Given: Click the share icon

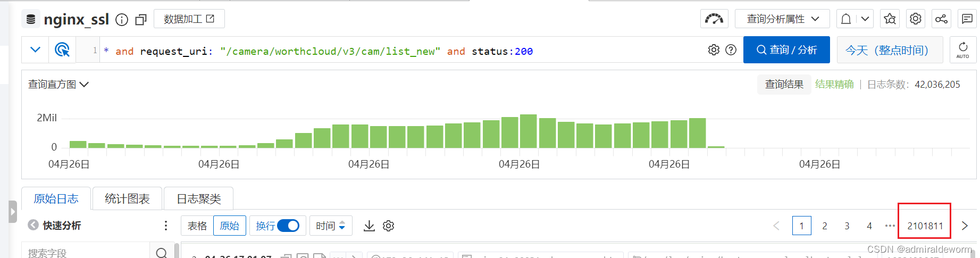Looking at the screenshot, I should 941,19.
